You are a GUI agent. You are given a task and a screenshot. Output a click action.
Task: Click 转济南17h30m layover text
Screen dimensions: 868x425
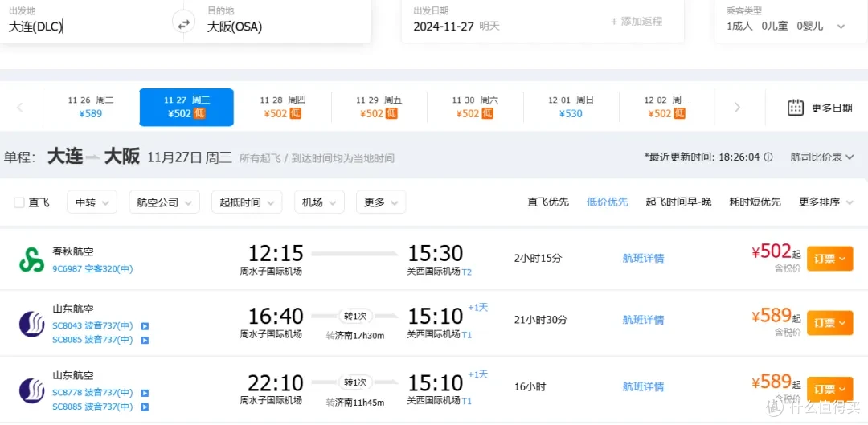(355, 335)
